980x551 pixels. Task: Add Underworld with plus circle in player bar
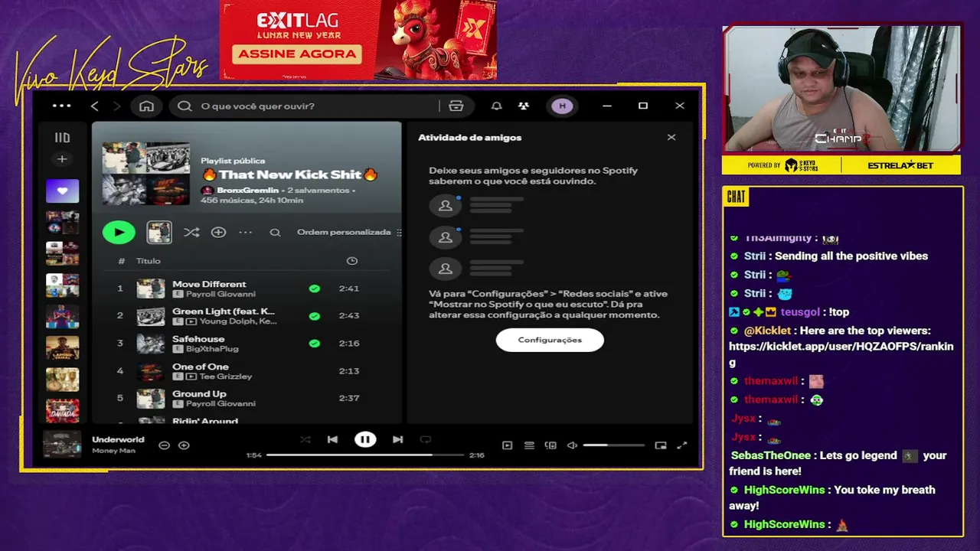[184, 445]
